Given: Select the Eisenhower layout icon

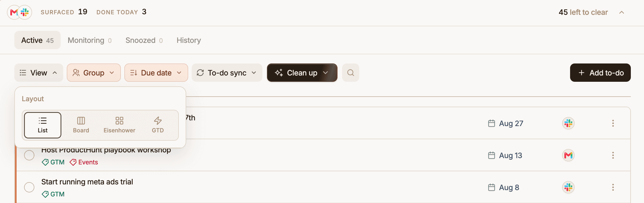Looking at the screenshot, I should pyautogui.click(x=119, y=125).
